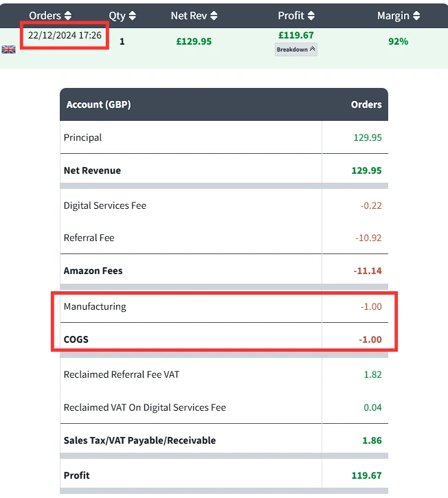Click the -0.22 Digital Services Fee amount
Viewport: 448px width, 498px height.
[x=371, y=205]
